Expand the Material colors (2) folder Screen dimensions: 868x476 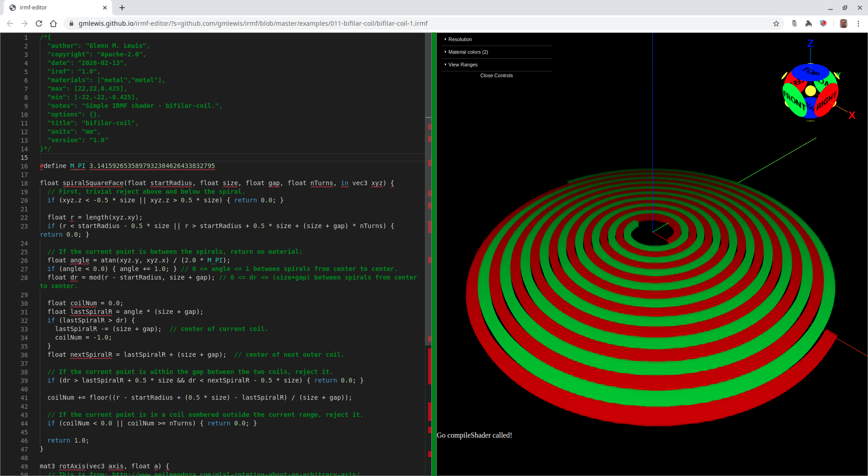[x=468, y=52]
